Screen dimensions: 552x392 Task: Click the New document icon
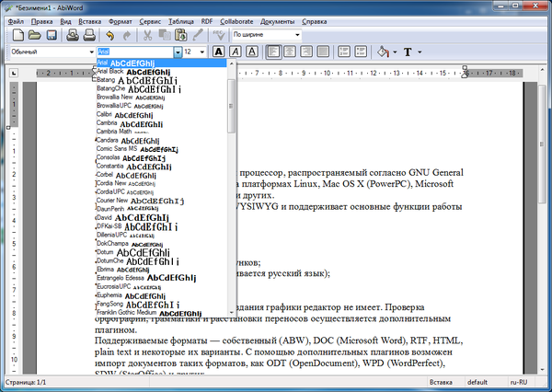coord(15,35)
